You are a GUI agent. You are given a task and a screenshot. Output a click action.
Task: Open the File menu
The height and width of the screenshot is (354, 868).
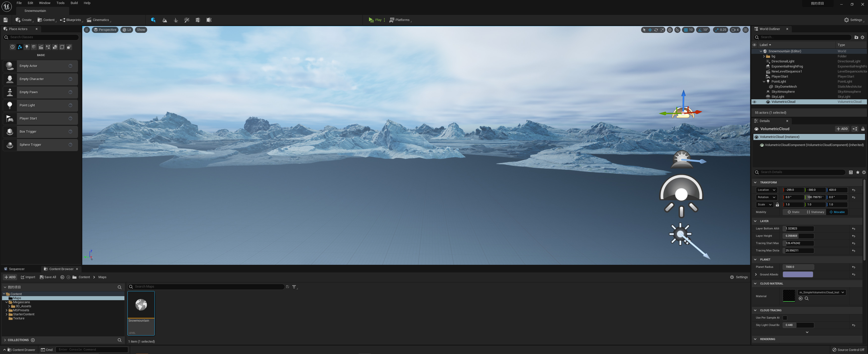[19, 3]
